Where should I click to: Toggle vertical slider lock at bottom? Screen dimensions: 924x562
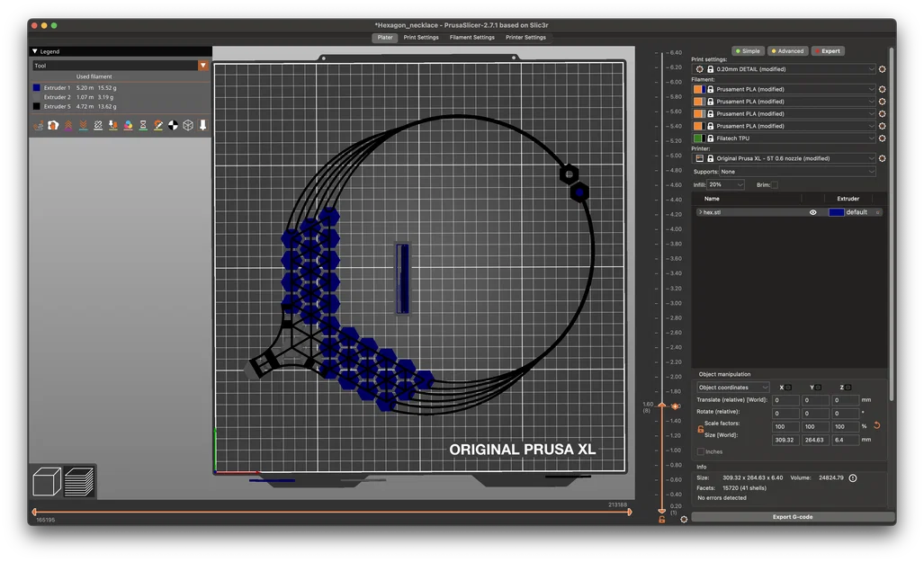pyautogui.click(x=662, y=520)
